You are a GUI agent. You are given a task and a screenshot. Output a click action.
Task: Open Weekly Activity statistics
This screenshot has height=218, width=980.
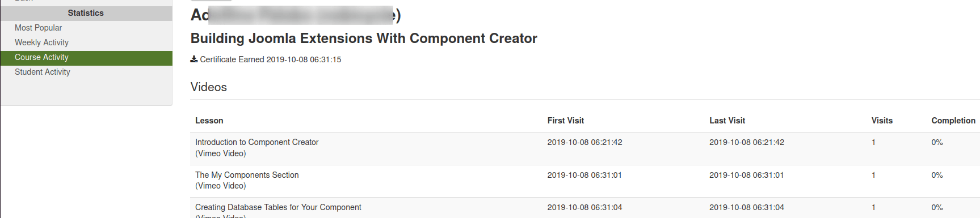coord(41,42)
